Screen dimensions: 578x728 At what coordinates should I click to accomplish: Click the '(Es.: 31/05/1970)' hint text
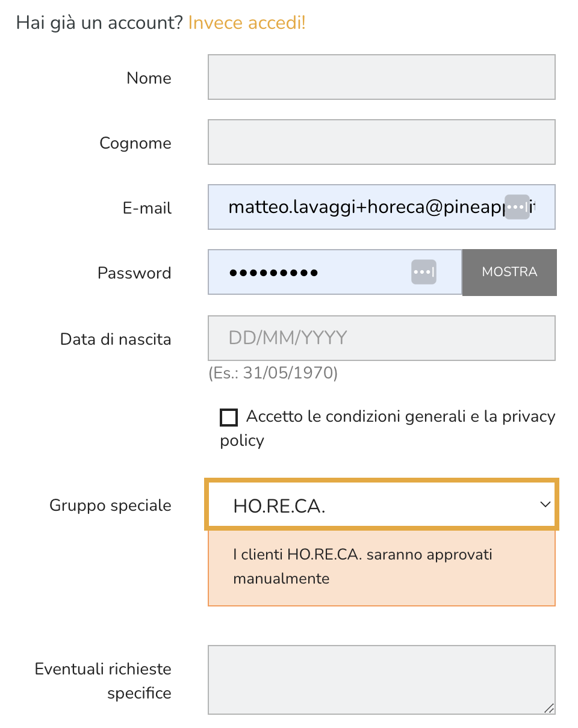pyautogui.click(x=273, y=373)
